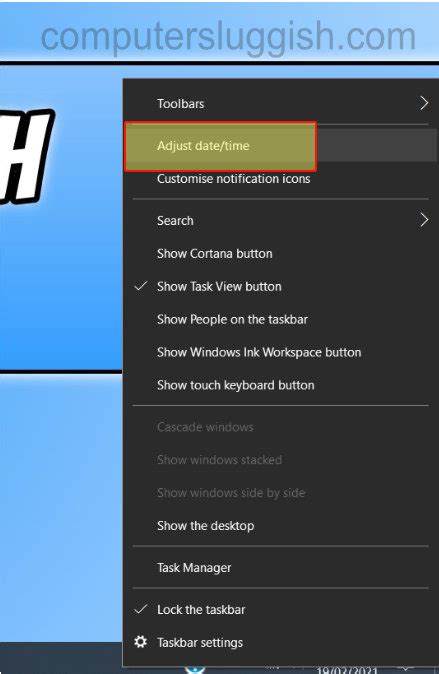439x674 pixels.
Task: Select Adjust date/time
Action: (x=203, y=146)
